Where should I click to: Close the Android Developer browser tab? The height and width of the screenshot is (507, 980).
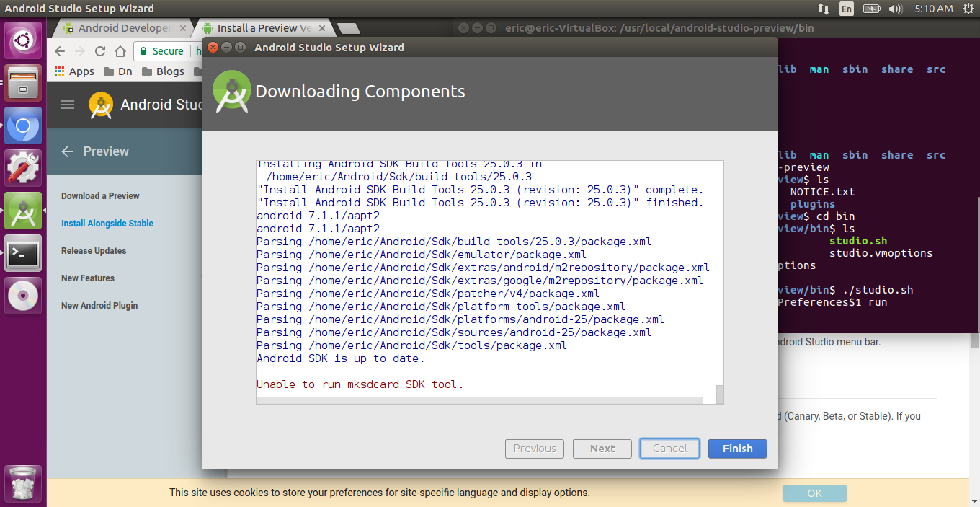click(x=183, y=28)
